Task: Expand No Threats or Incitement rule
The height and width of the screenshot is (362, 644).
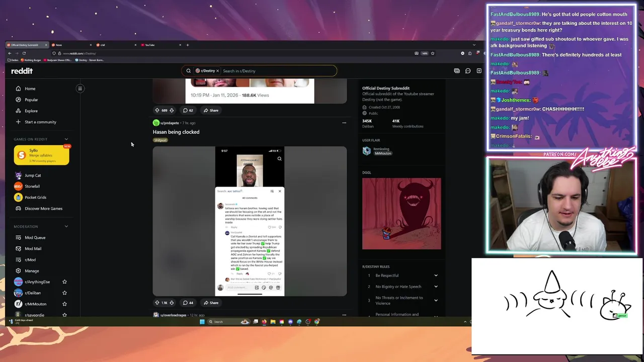Action: 436,300
